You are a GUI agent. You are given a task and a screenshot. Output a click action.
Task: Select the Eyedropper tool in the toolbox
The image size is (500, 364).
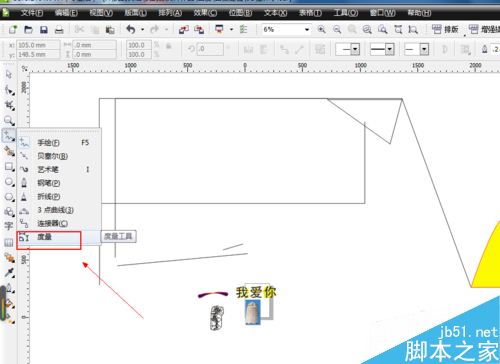click(9, 273)
